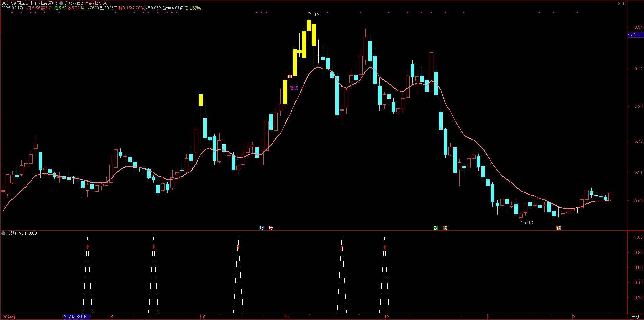Click the 8.94 price axis label
Screen dimensions: 644x320
pos(638,27)
